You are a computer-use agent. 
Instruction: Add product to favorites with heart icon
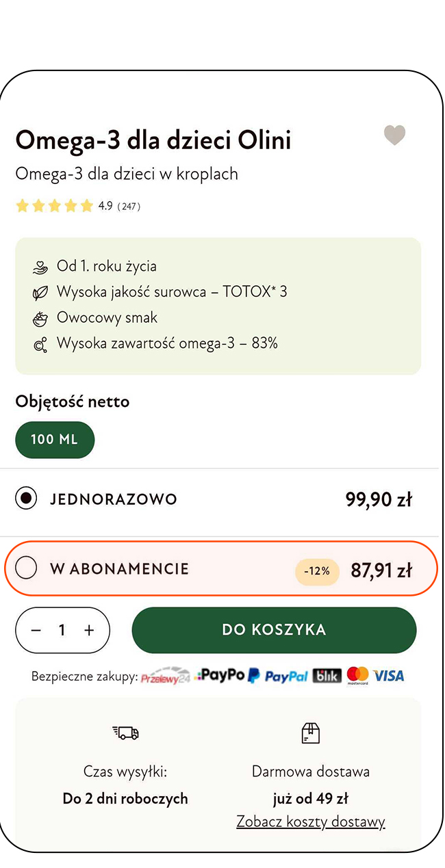tap(394, 135)
